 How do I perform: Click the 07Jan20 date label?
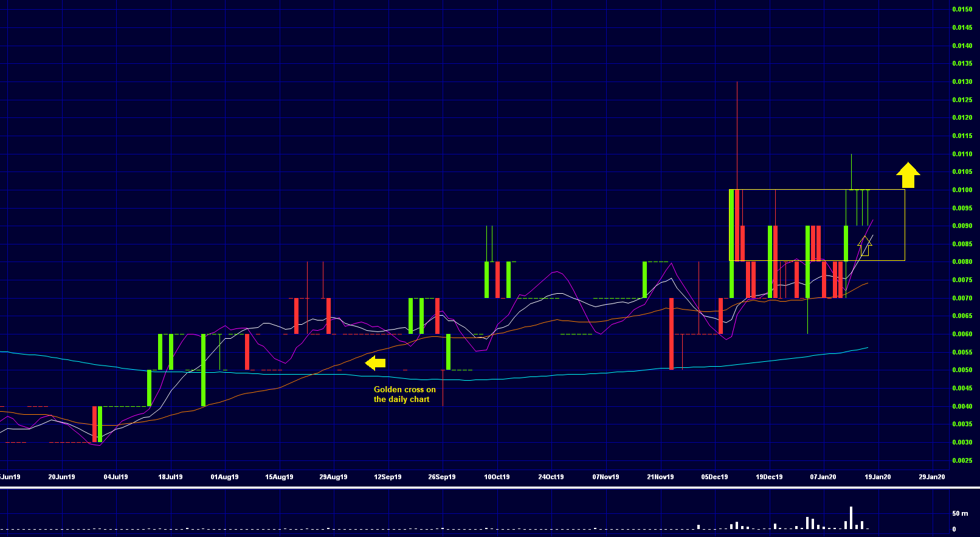click(x=823, y=477)
